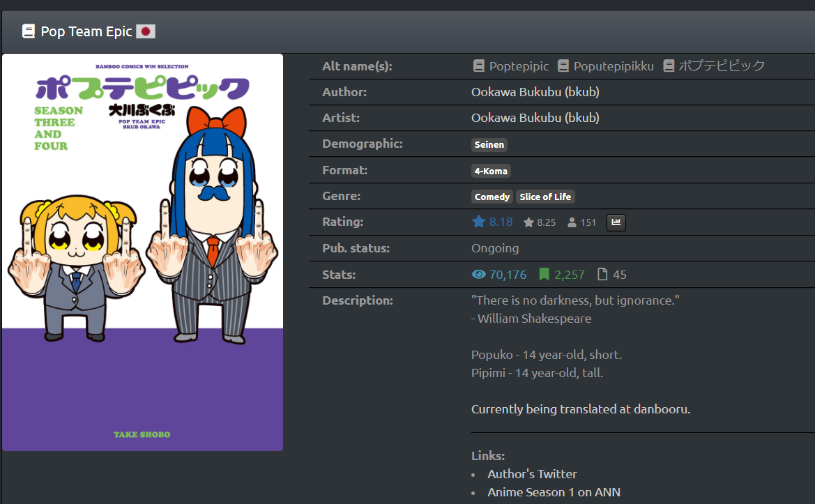Viewport: 815px width, 504px height.
Task: Select the Comedy genre tag
Action: coord(492,197)
